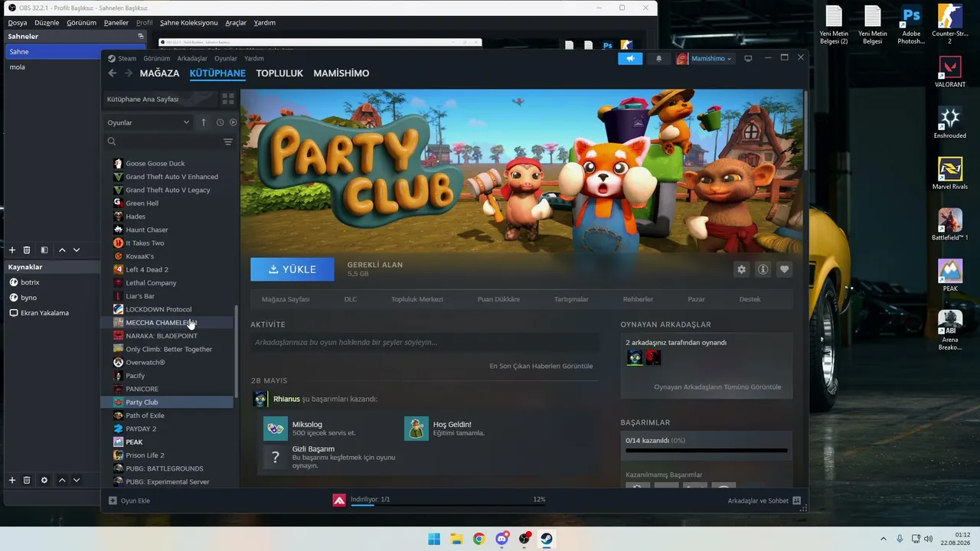This screenshot has width=980, height=551.
Task: Open Dosya menu in OBS
Action: click(17, 23)
